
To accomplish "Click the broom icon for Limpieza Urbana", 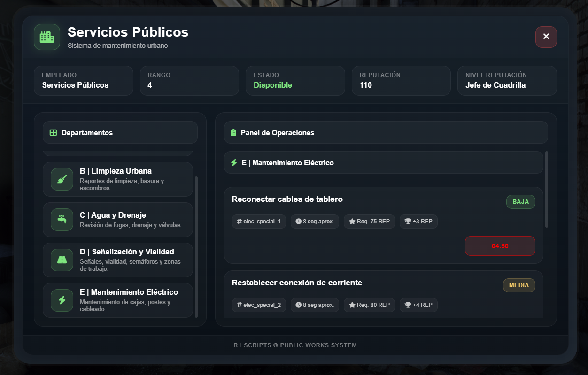I will [x=62, y=179].
